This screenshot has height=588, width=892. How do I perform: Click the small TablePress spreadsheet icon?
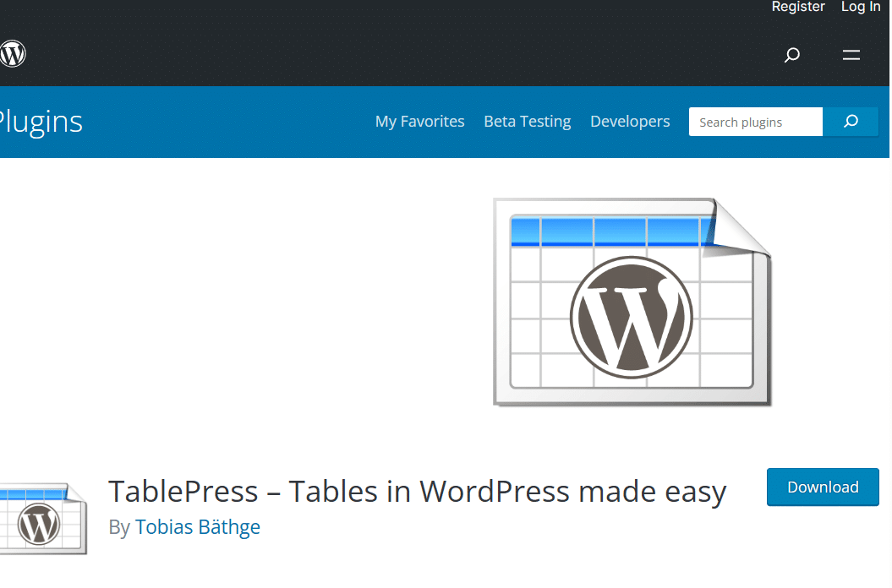pyautogui.click(x=38, y=519)
